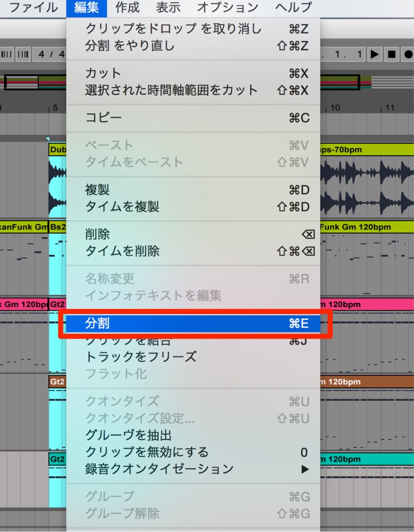This screenshot has width=414, height=532.
Task: Open the ファイル menu
Action: (33, 7)
